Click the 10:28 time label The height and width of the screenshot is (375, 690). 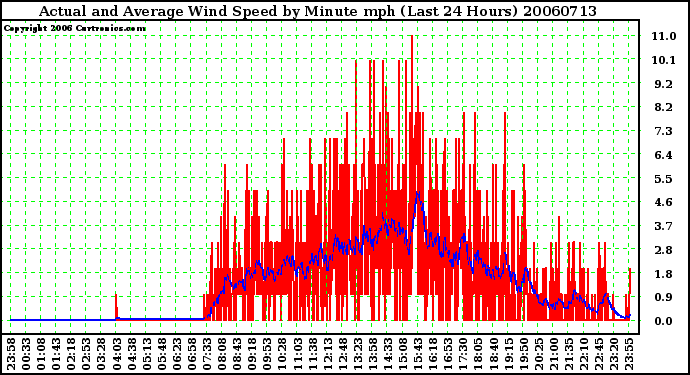pyautogui.click(x=282, y=354)
